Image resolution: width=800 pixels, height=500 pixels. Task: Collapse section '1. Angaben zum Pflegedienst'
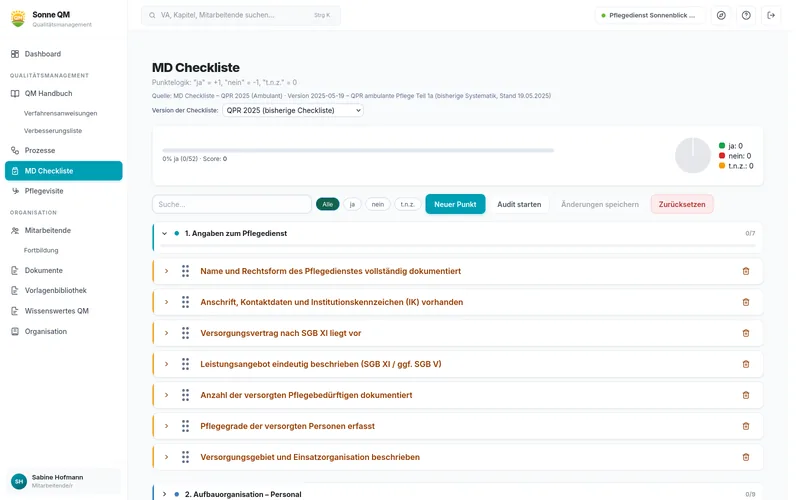click(164, 234)
